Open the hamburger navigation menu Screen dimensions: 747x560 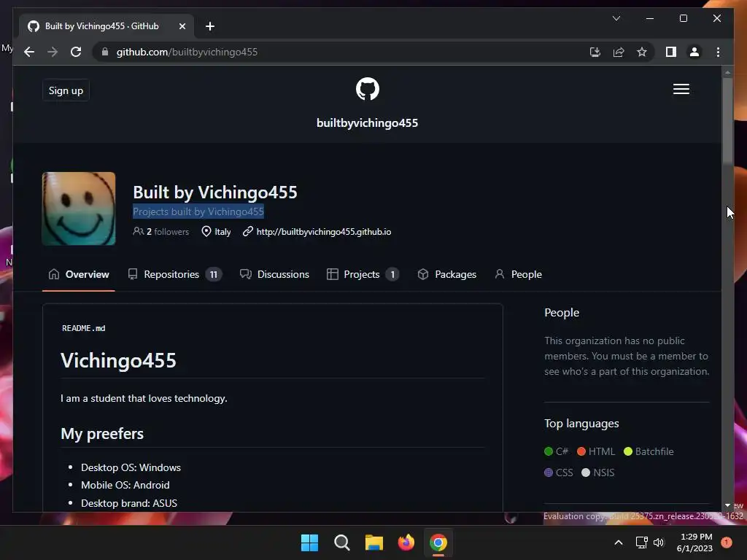(x=681, y=89)
